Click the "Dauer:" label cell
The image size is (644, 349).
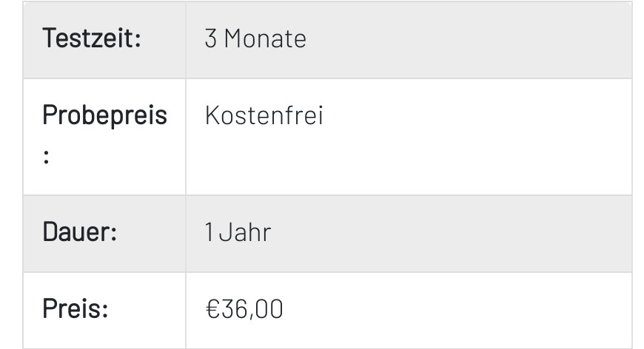click(79, 233)
